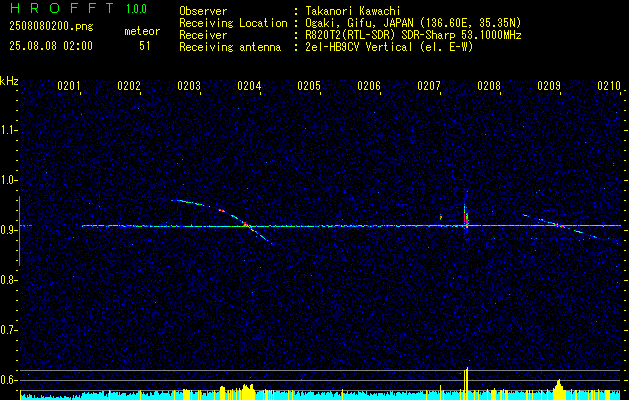629x400 pixels.
Task: Click the version number 1.0.0
Action: [x=136, y=8]
